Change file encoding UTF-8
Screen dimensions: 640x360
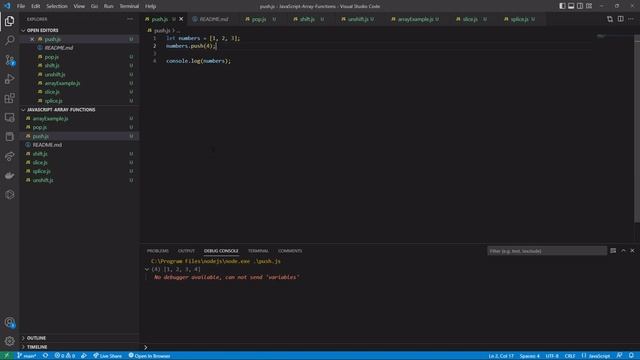point(552,356)
